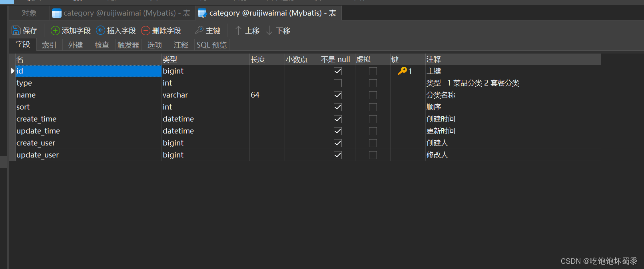Click the comment cell 分类名称
This screenshot has height=269, width=644.
(x=513, y=95)
